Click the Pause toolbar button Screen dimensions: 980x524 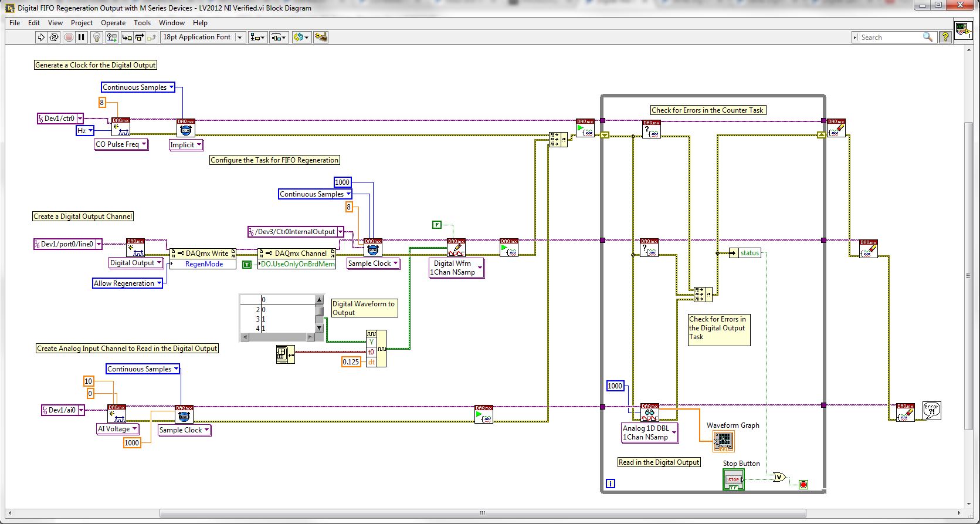coord(82,37)
